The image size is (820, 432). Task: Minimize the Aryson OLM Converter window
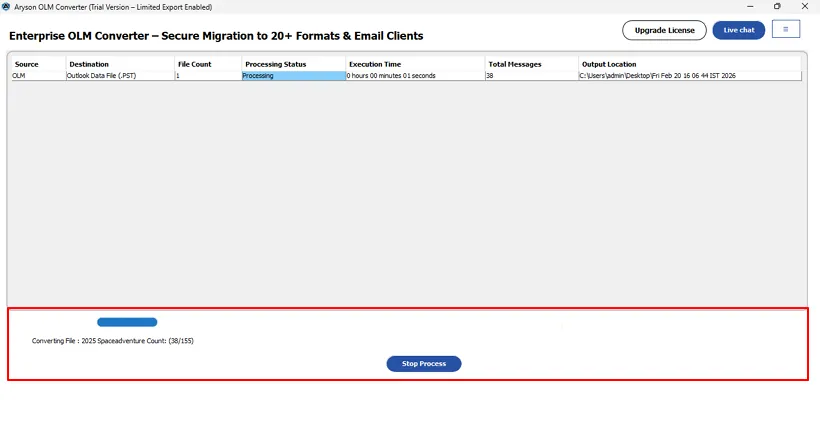click(748, 7)
